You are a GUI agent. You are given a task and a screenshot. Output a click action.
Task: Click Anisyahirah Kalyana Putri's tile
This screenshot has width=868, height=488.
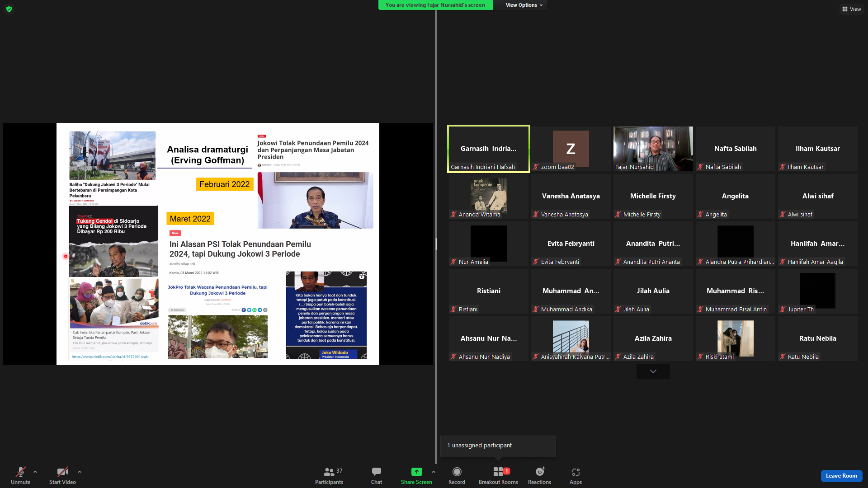(571, 338)
